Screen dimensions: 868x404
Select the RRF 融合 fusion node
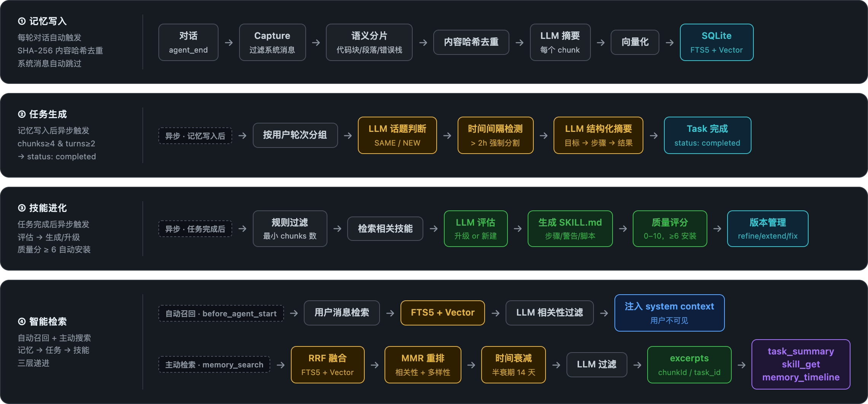click(327, 364)
